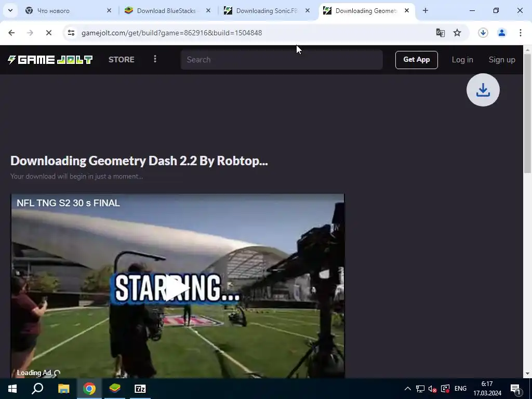Screen dimensions: 532x399
Task: Open network status tray icon
Action: 420,389
